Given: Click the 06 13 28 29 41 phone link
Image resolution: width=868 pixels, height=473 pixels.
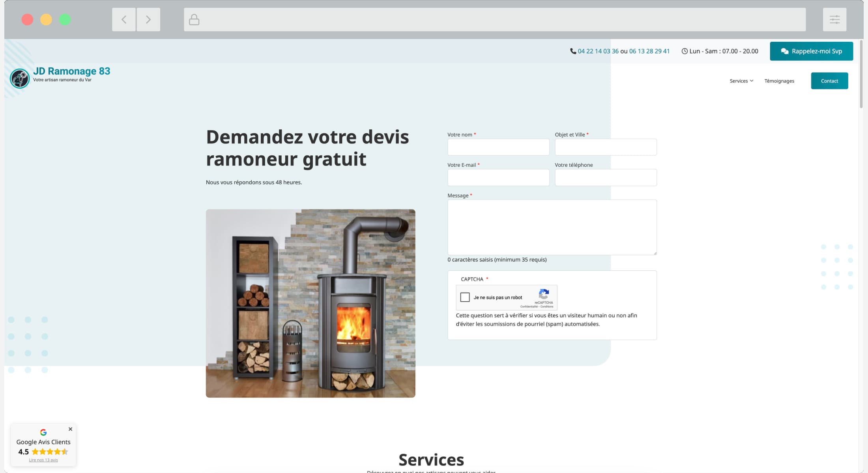Looking at the screenshot, I should (x=649, y=51).
